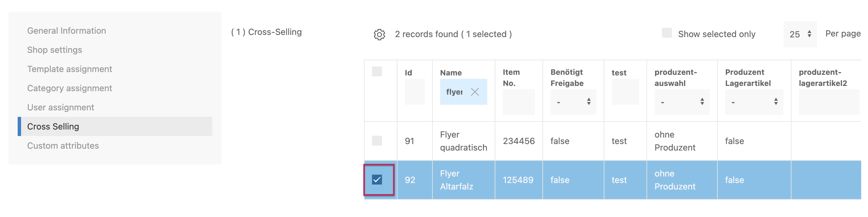Check the select-all header checkbox
The height and width of the screenshot is (217, 868).
pos(377,71)
